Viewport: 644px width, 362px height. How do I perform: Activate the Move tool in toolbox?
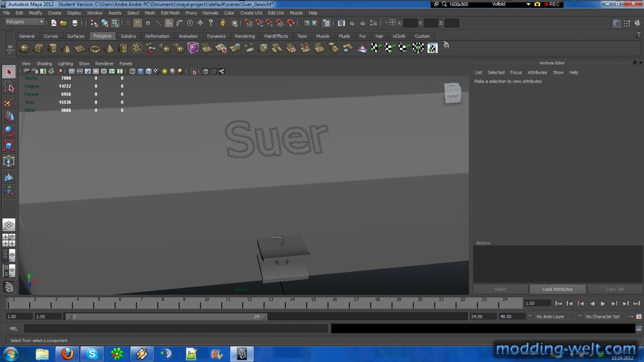[x=9, y=117]
